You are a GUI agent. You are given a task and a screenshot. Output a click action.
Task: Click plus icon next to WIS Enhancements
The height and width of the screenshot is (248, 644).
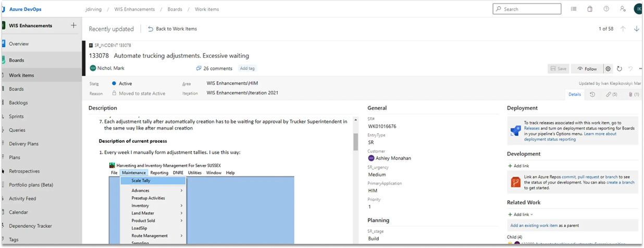click(73, 26)
